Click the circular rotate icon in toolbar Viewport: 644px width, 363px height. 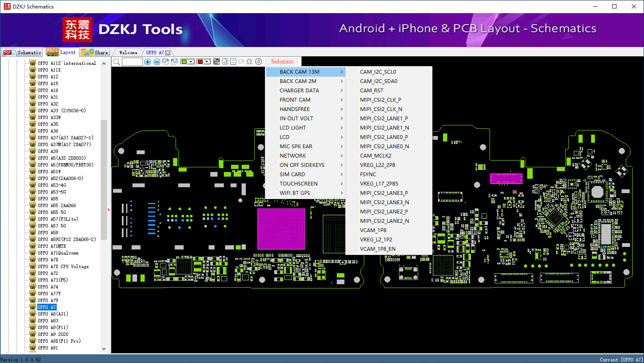259,61
